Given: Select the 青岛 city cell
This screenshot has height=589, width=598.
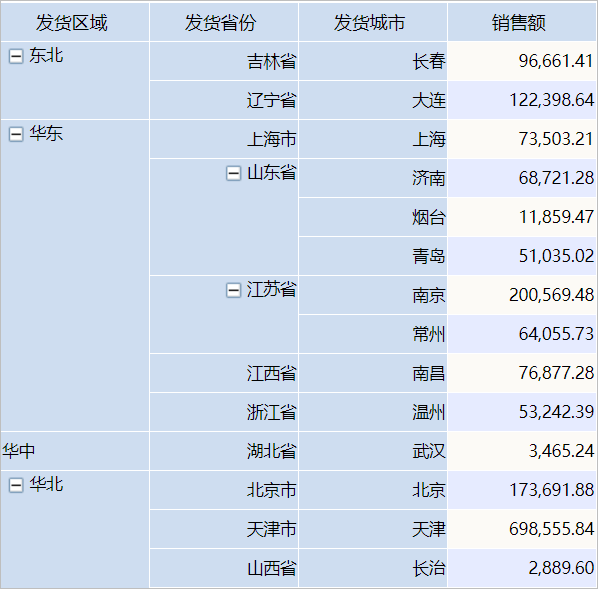Looking at the screenshot, I should (373, 256).
